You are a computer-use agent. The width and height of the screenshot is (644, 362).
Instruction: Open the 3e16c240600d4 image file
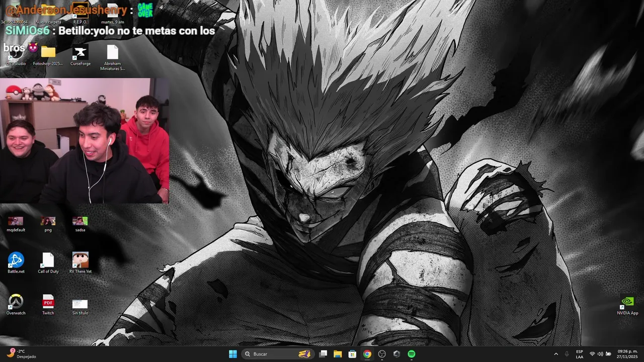[16, 13]
